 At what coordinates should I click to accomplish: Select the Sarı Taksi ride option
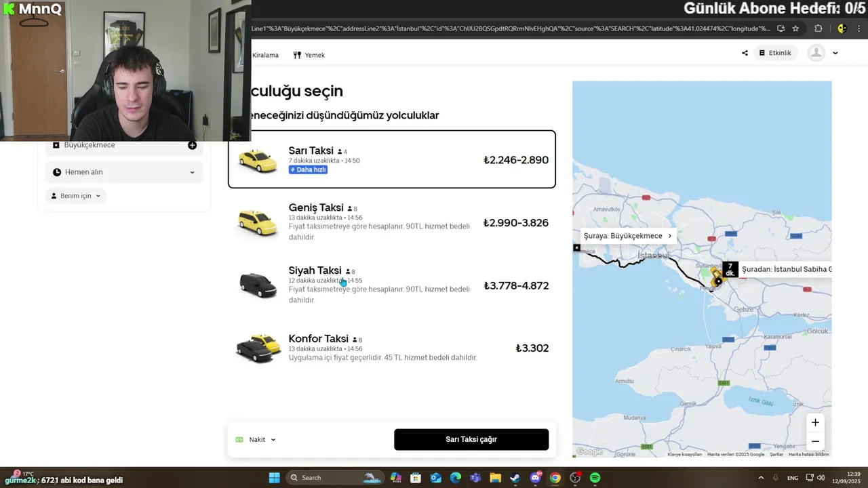(392, 159)
